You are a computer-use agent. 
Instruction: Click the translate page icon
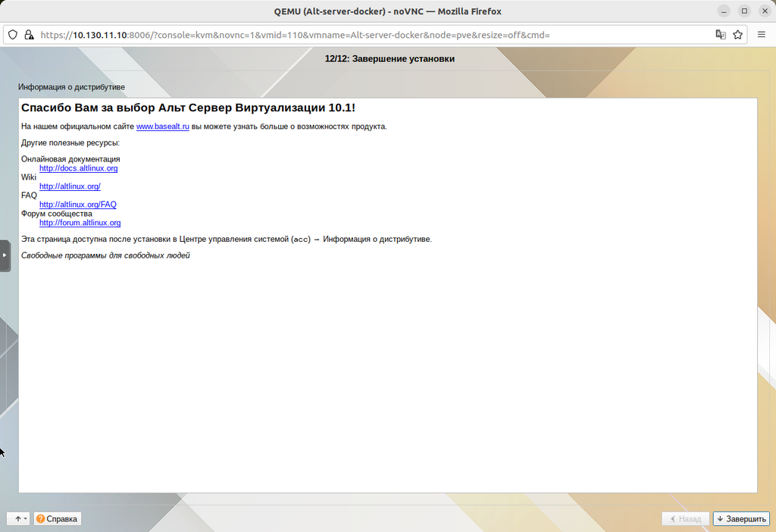pyautogui.click(x=721, y=35)
